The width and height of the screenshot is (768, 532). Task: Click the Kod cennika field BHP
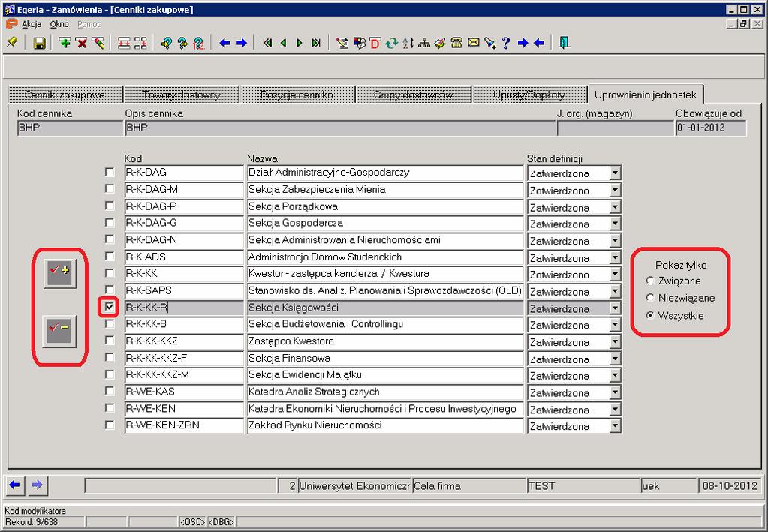tap(70, 128)
